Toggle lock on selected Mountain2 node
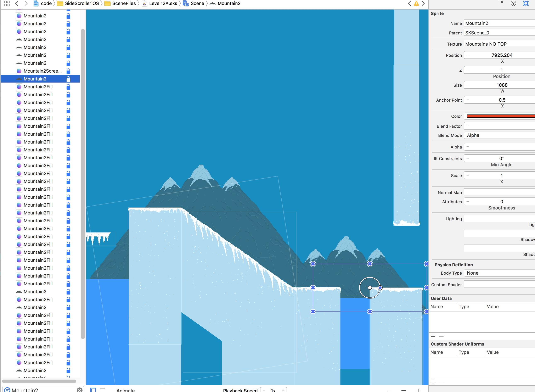The height and width of the screenshot is (392, 535). (x=68, y=79)
